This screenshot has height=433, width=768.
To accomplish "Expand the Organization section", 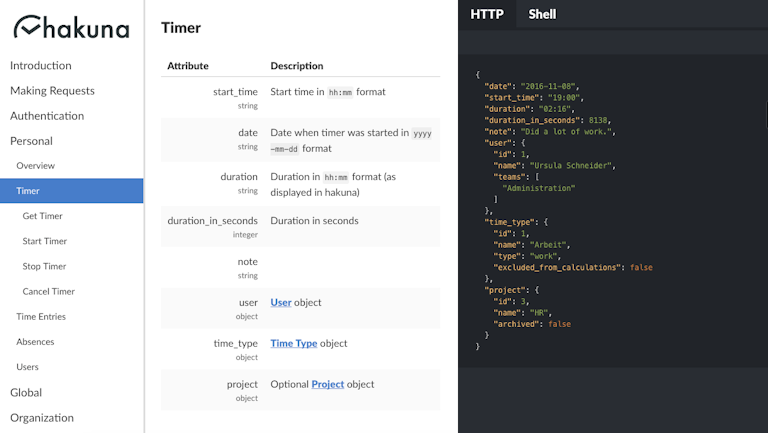I will point(42,418).
